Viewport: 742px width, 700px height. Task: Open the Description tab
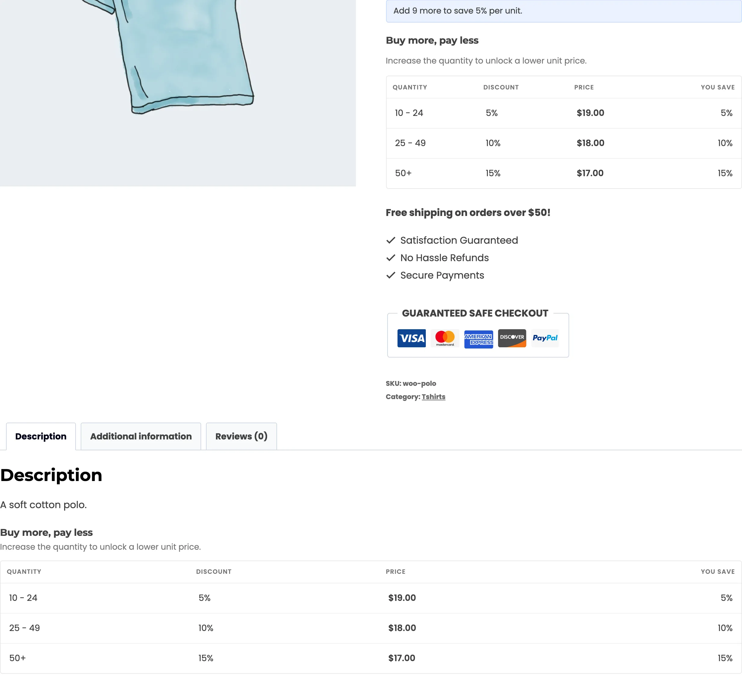(x=41, y=436)
